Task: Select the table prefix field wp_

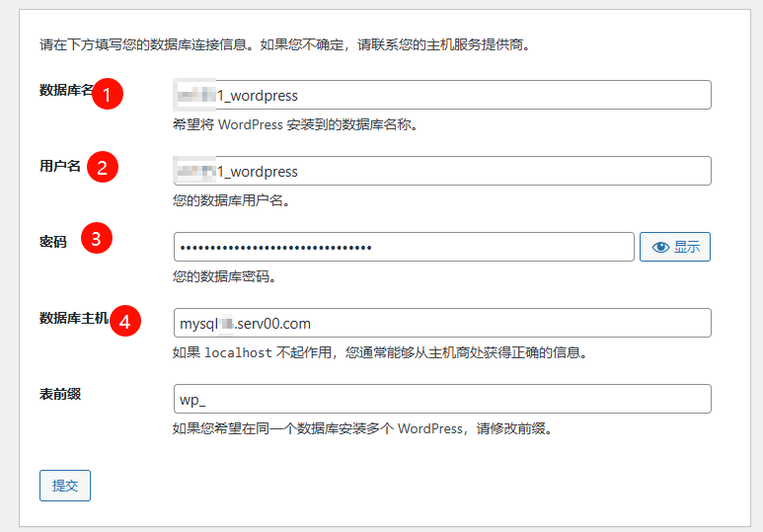Action: 442,399
